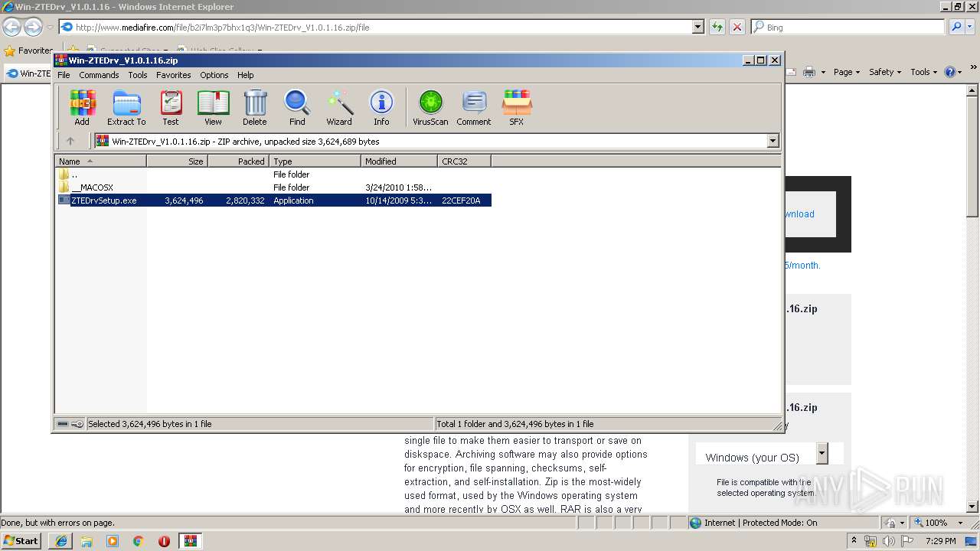Open the WinRAR archive path dropdown

pos(773,141)
